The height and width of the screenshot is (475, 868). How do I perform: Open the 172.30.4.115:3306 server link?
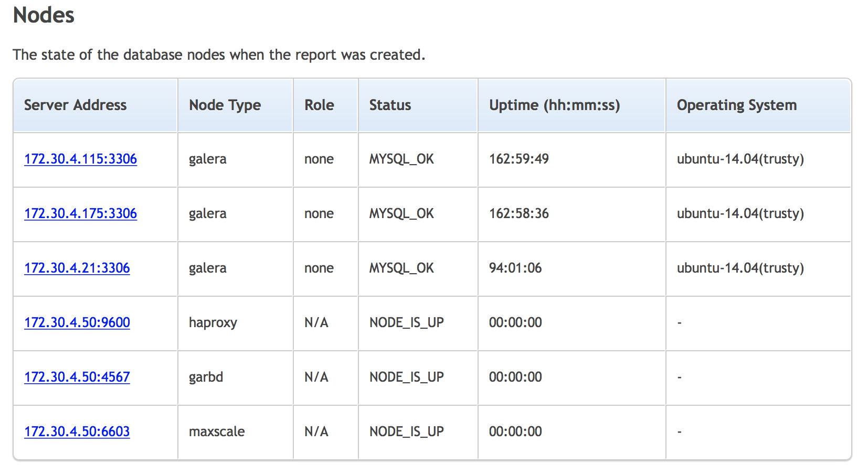click(80, 159)
